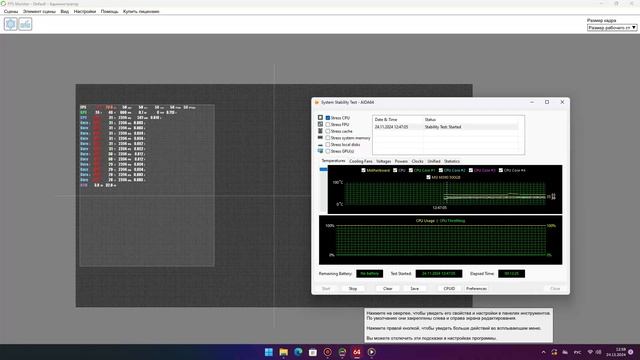Screen dimensions: 640x360
Task: Open the Размер кадра dropdown
Action: click(612, 27)
